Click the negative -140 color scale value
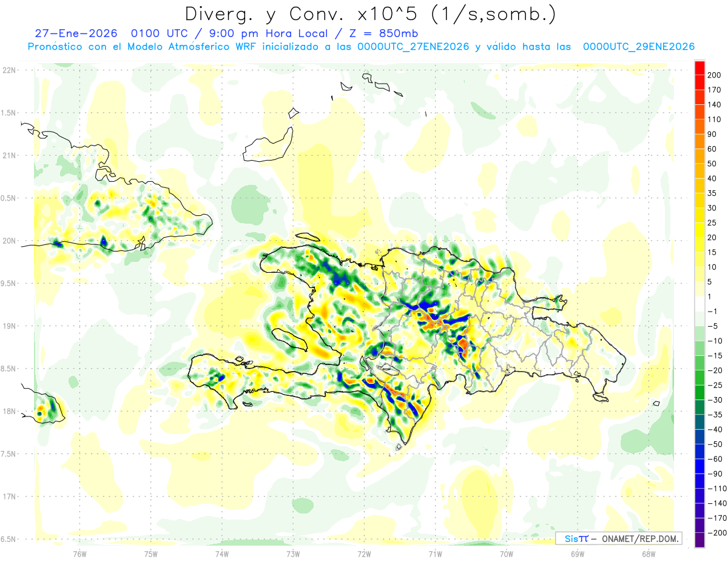 (x=717, y=503)
